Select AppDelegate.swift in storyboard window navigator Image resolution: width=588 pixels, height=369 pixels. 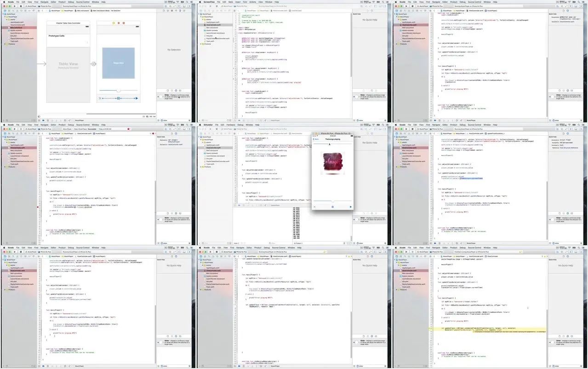click(x=17, y=22)
